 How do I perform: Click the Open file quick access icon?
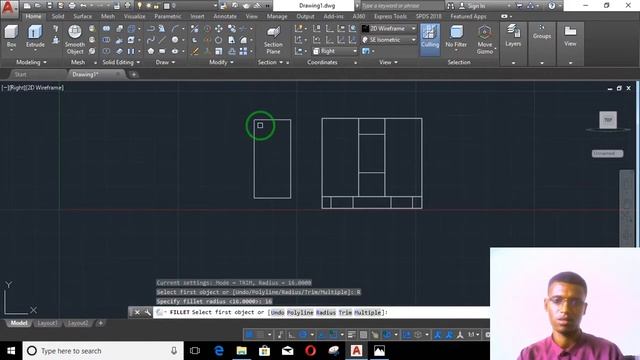point(38,6)
